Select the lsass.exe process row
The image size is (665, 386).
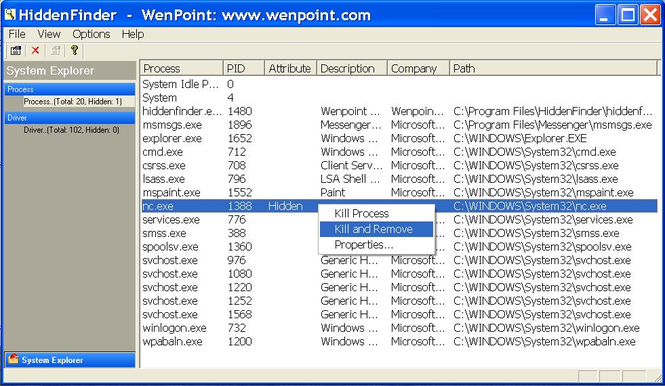pos(399,179)
